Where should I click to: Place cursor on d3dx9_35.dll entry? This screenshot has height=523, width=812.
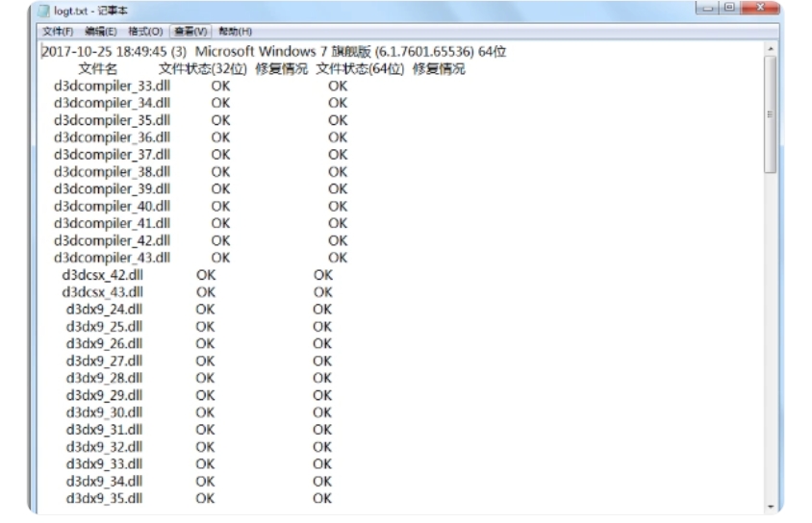(x=104, y=497)
